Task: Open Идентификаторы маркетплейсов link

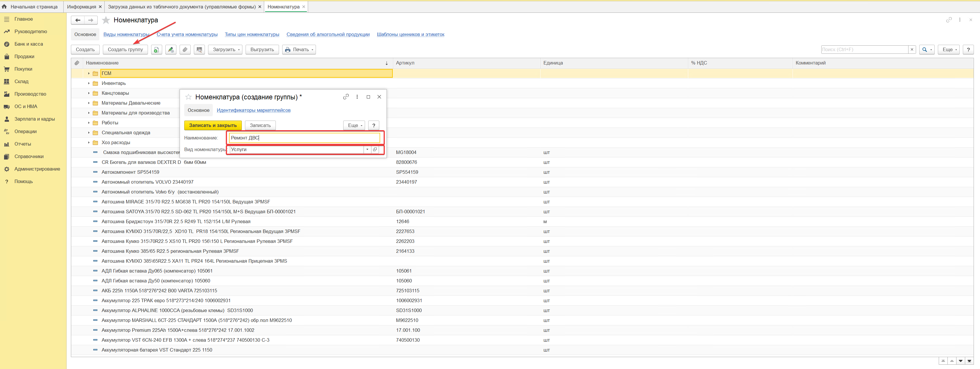Action: point(253,110)
